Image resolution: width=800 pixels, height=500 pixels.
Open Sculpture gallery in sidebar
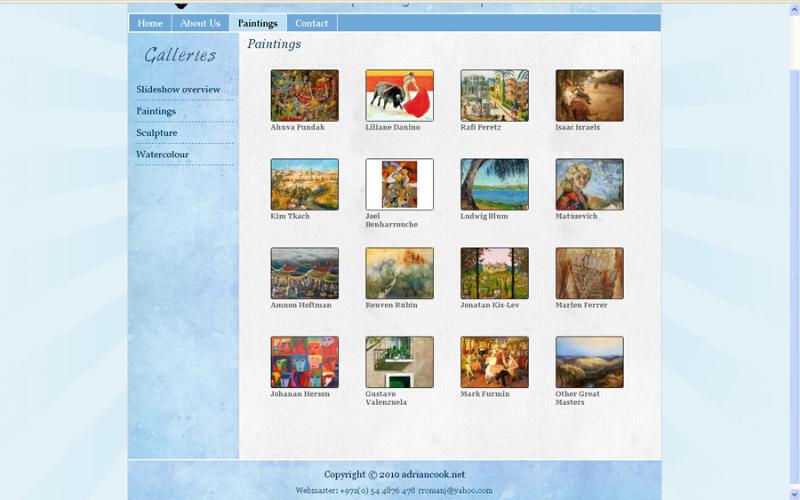pos(157,133)
